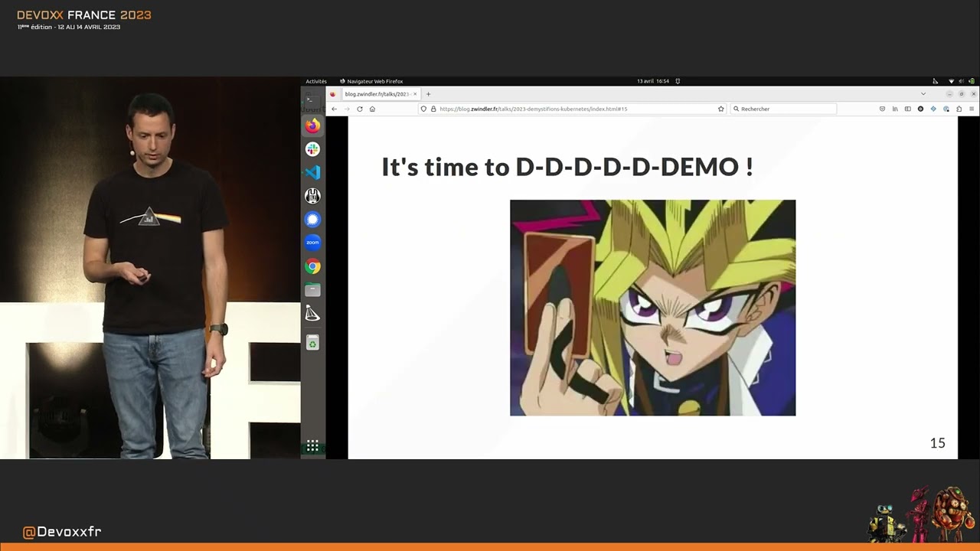The width and height of the screenshot is (980, 551).
Task: Click the URL address field
Action: click(x=573, y=109)
